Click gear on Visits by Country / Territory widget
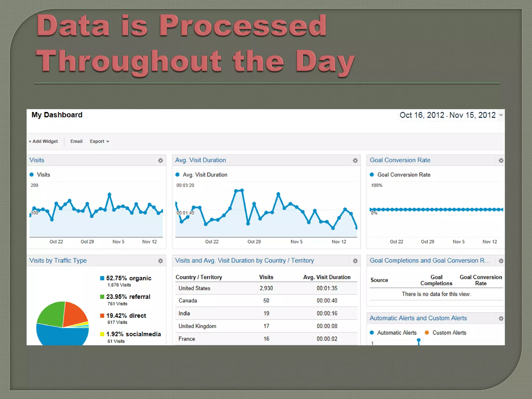Viewport: 532px width, 399px height. point(355,261)
